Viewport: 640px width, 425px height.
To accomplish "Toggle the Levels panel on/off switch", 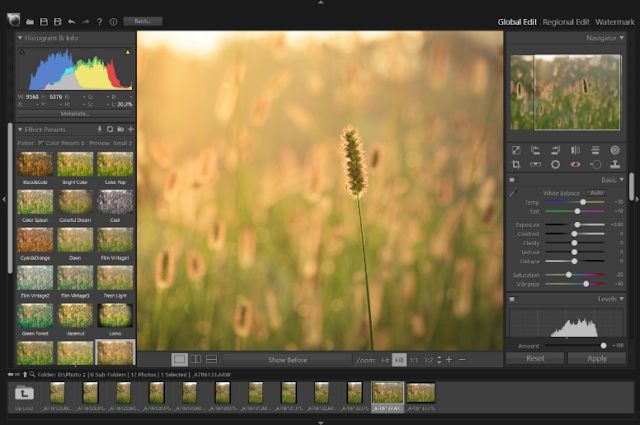I will 513,299.
